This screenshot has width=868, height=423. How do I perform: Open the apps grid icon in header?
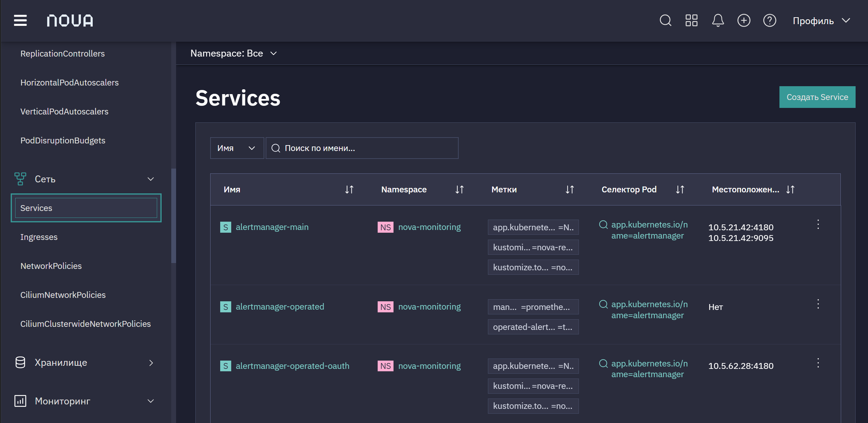pyautogui.click(x=691, y=21)
